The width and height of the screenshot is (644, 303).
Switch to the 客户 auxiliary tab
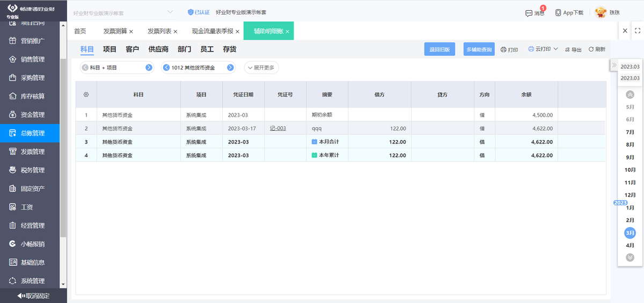pos(132,49)
